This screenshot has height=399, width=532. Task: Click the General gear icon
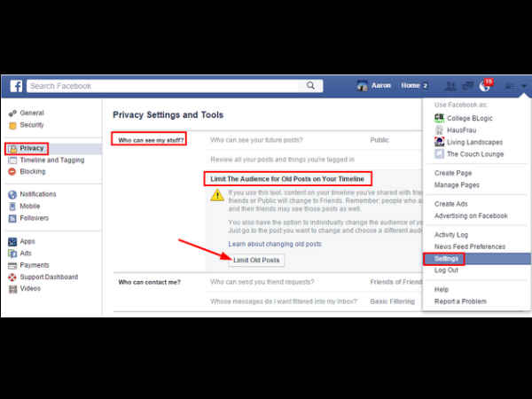[x=12, y=113]
